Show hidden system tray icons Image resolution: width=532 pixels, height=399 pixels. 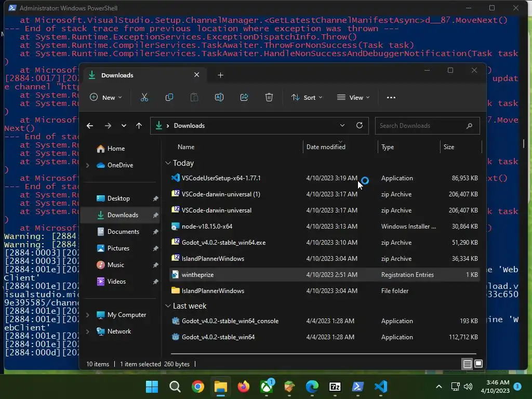click(x=438, y=387)
